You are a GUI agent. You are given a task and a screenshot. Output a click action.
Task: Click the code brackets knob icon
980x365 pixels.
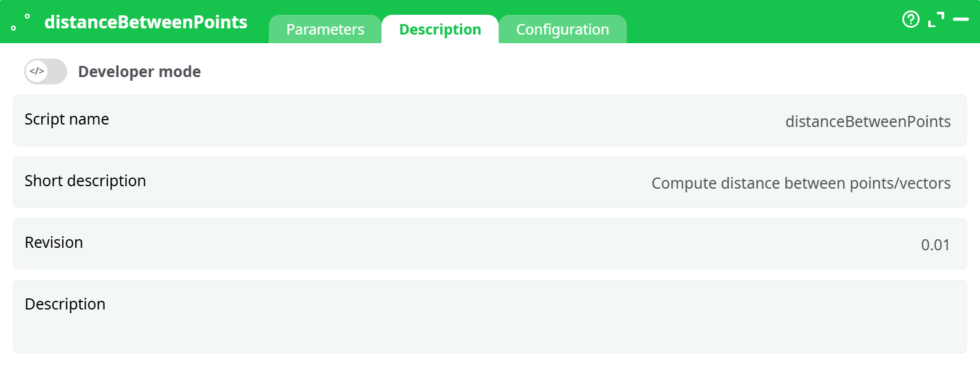coord(37,72)
